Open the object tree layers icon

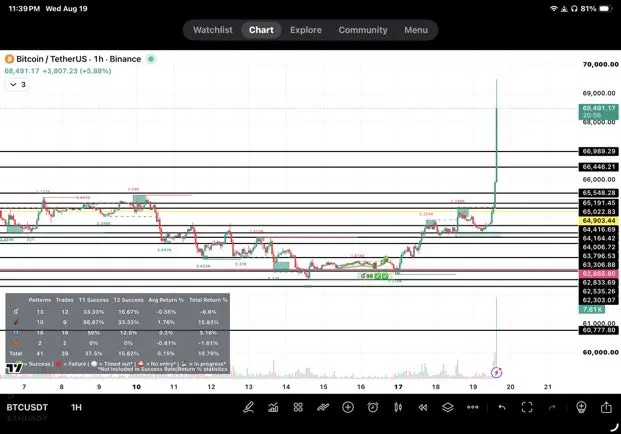pyautogui.click(x=448, y=407)
